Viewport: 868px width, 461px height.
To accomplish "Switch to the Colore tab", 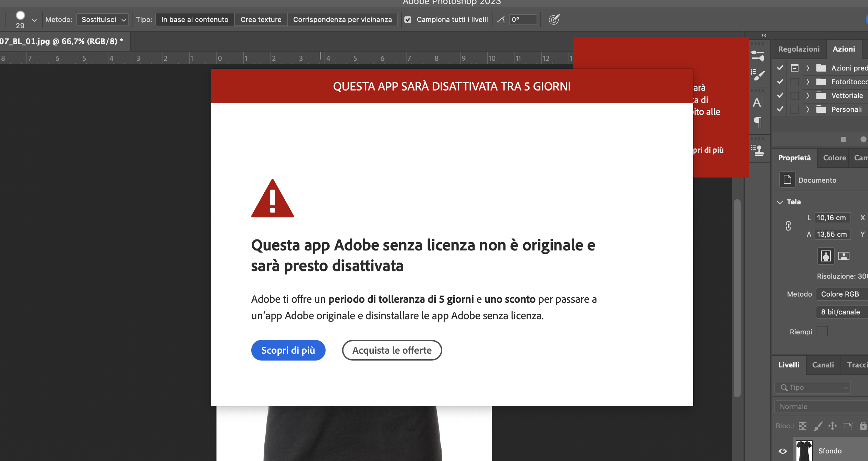I will [x=834, y=158].
